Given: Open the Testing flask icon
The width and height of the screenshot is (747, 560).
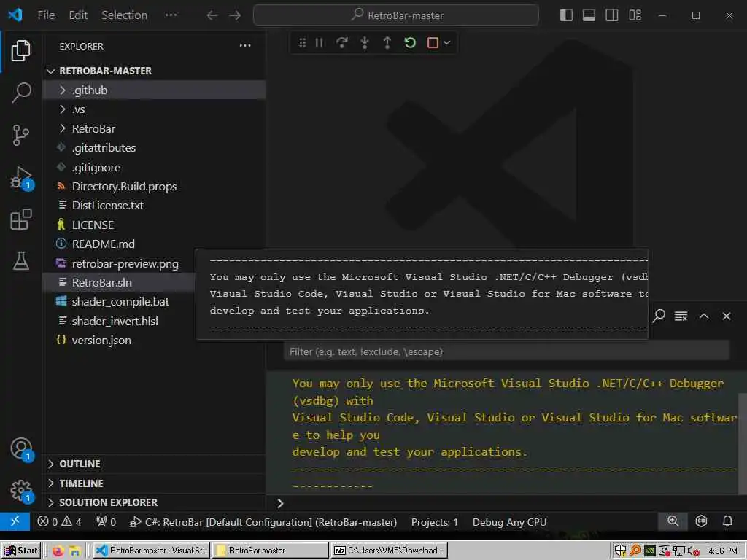Looking at the screenshot, I should (20, 261).
